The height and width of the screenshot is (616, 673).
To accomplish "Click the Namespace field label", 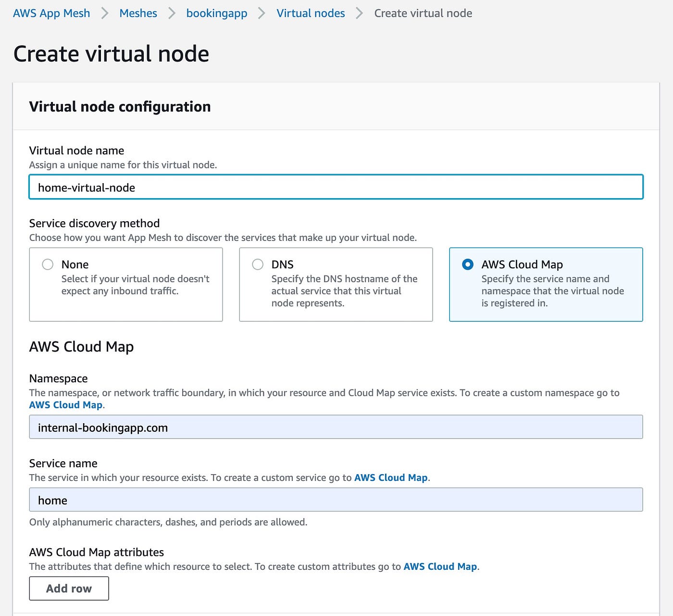I will click(x=58, y=378).
